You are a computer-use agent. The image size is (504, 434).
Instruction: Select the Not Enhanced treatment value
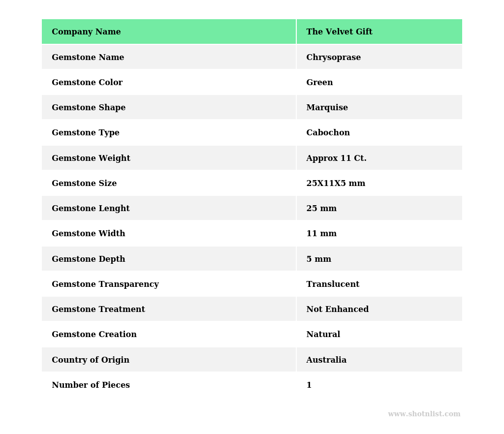point(337,310)
